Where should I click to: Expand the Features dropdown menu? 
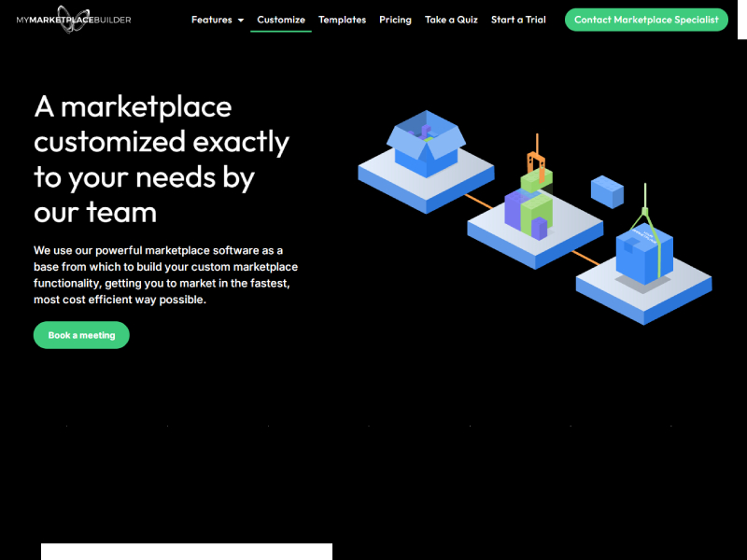point(212,20)
